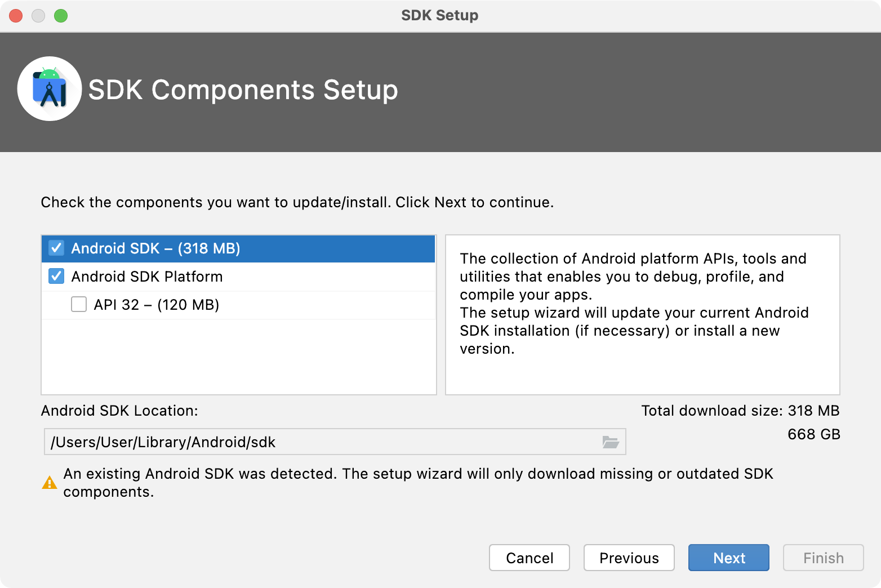Click the Previous button
The height and width of the screenshot is (588, 881).
pos(629,558)
